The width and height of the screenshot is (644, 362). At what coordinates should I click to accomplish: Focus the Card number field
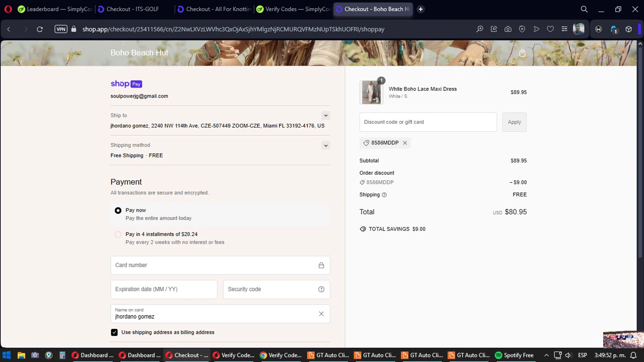[220, 265]
